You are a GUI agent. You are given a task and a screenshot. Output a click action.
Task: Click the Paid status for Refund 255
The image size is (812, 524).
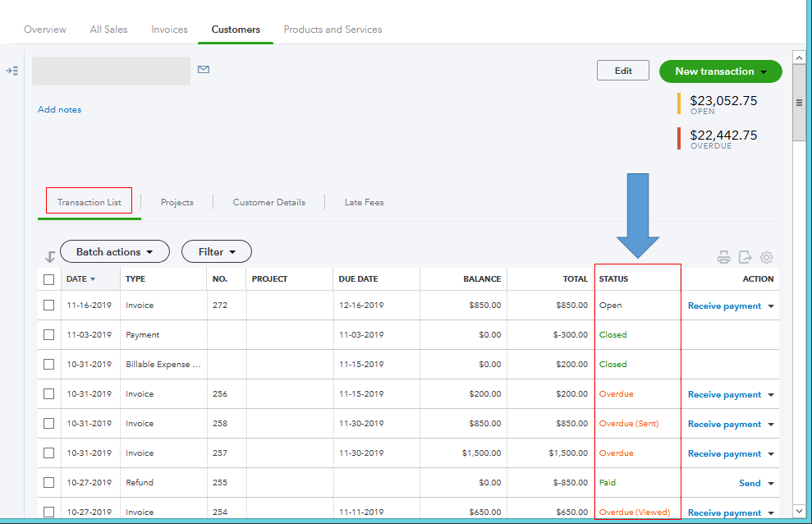pyautogui.click(x=608, y=482)
